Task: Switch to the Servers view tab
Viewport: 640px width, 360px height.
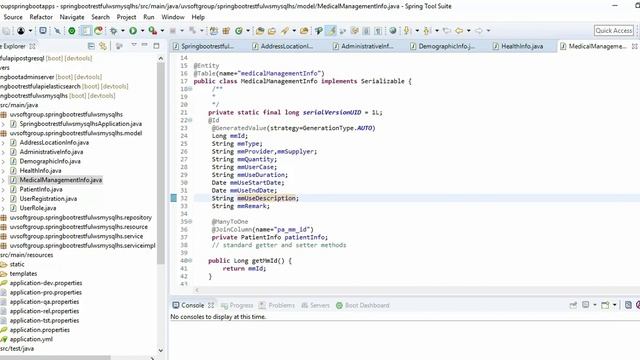Action: click(x=315, y=305)
